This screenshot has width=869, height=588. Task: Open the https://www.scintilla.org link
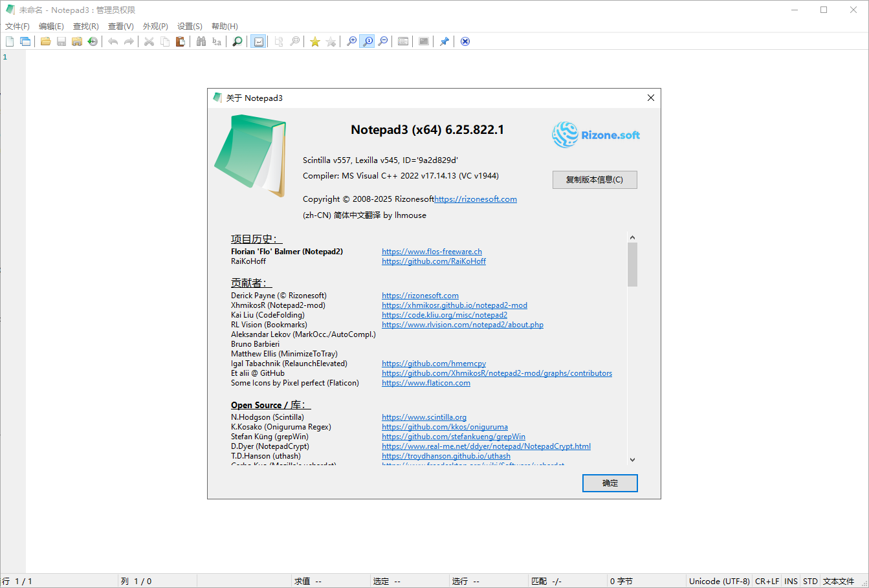[x=424, y=417]
